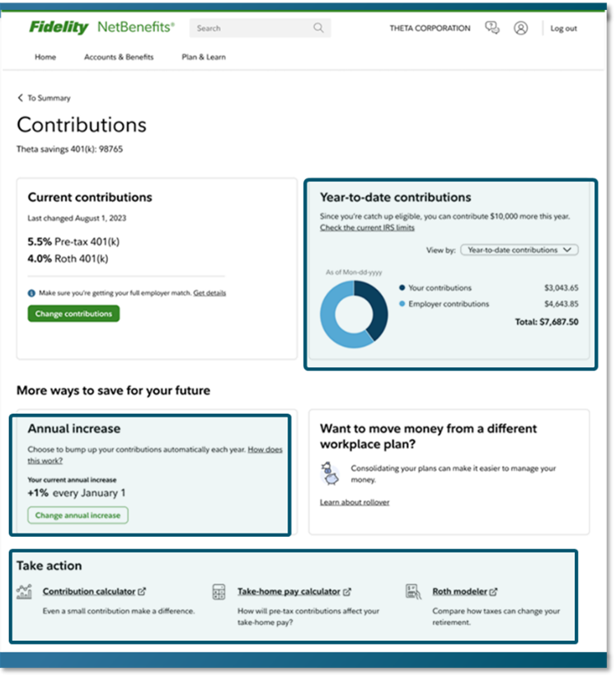
Task: Click the Roth modeler icon
Action: (x=414, y=591)
